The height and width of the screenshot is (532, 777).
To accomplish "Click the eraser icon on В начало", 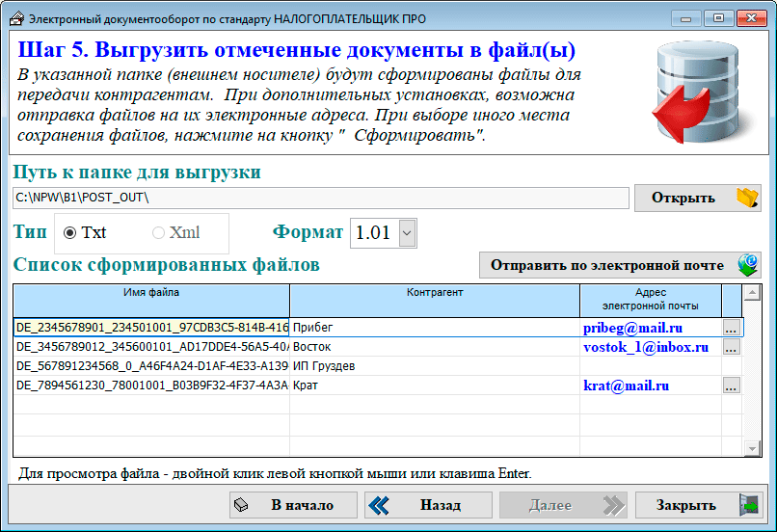I will (241, 505).
